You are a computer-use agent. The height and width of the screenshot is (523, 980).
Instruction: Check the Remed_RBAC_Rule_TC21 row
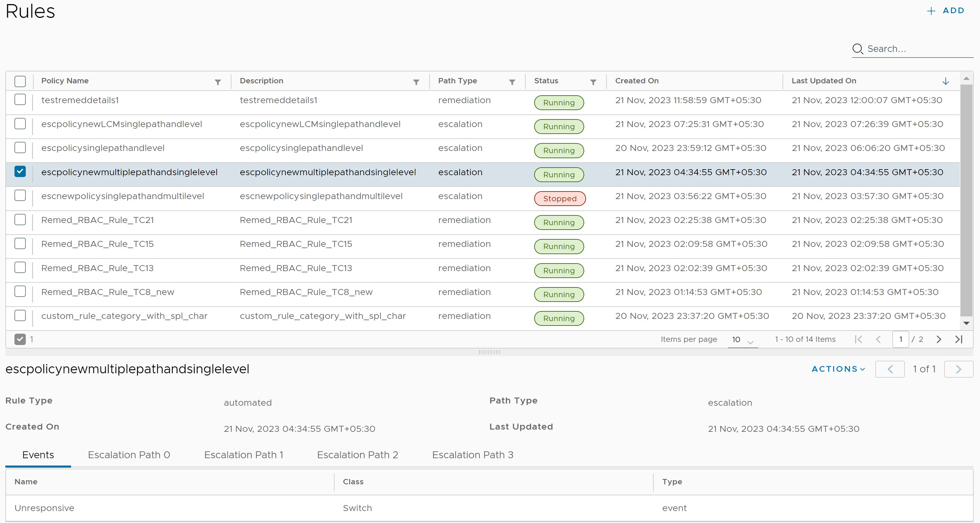[20, 220]
